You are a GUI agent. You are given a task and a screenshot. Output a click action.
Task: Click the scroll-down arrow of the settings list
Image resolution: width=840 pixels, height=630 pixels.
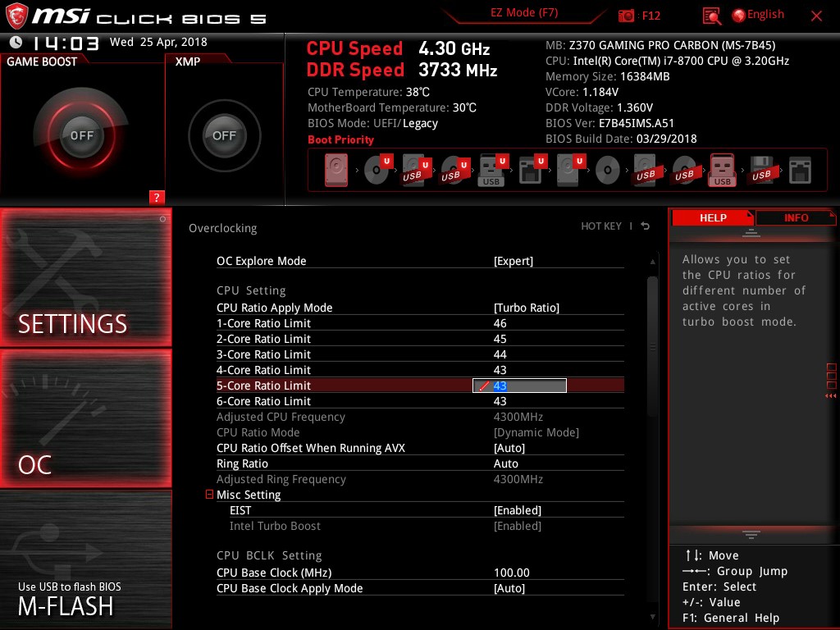[652, 617]
